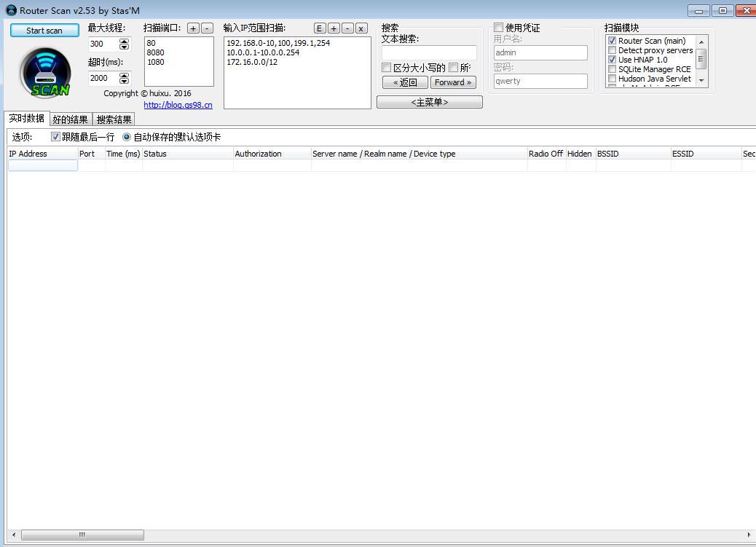Select 自动保存的默认选项卡 radio option

[x=126, y=137]
